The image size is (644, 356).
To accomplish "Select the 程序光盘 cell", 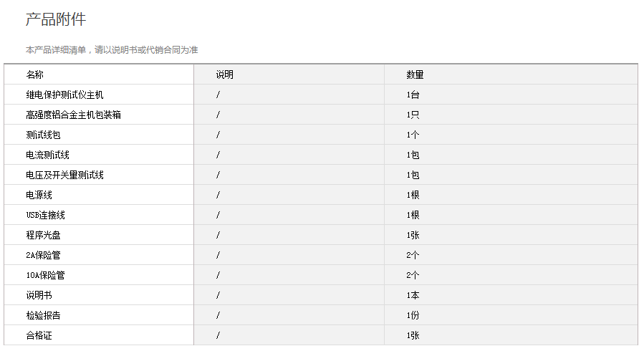I will pyautogui.click(x=43, y=235).
